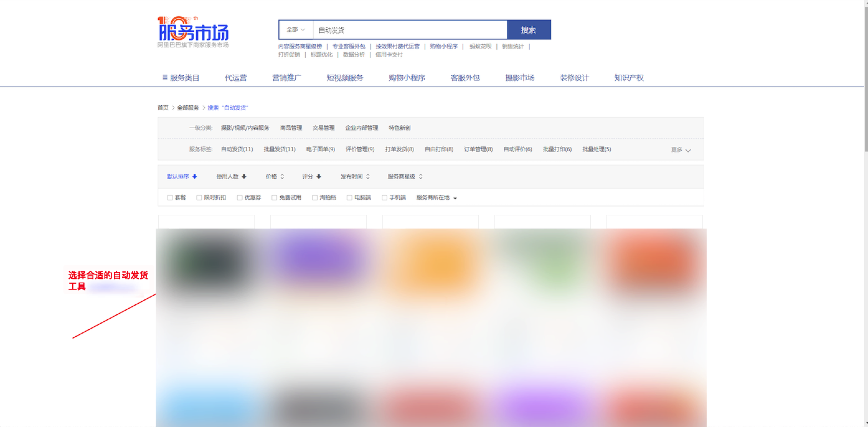The image size is (868, 427).
Task: Check the 电脑端 checkbox
Action: pos(349,198)
